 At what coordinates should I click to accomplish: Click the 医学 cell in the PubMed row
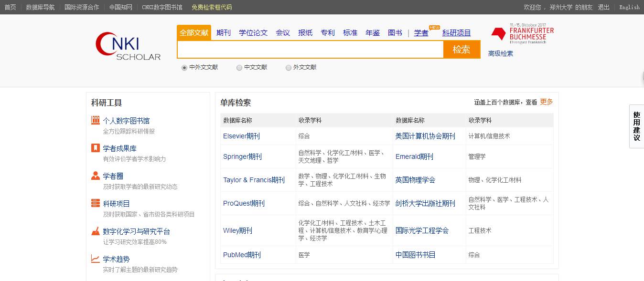[304, 255]
